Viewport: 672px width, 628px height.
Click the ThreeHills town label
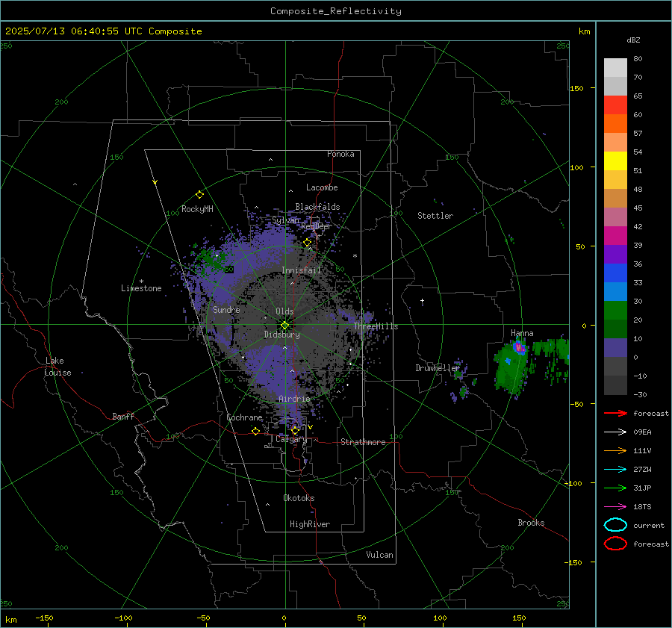click(376, 326)
